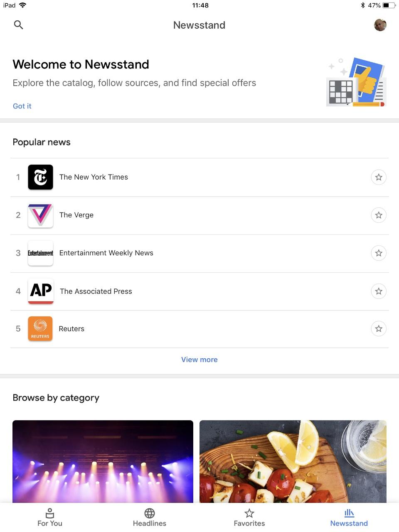Tap the Welcome to Newsstand illustration

(356, 83)
